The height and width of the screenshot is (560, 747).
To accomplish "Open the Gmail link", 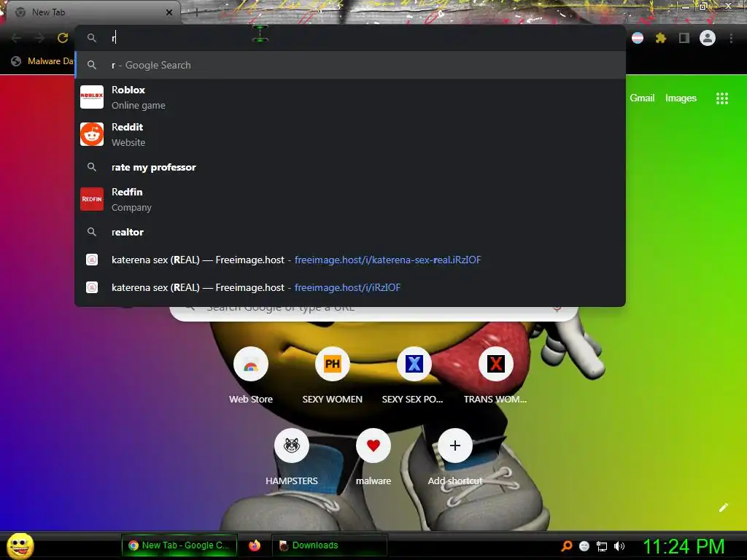I will (x=642, y=98).
